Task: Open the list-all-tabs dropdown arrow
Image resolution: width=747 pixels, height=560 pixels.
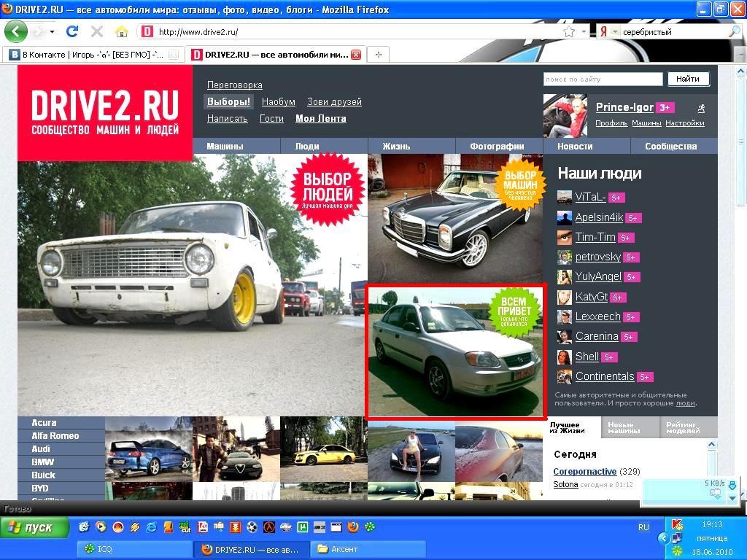Action: point(740,55)
